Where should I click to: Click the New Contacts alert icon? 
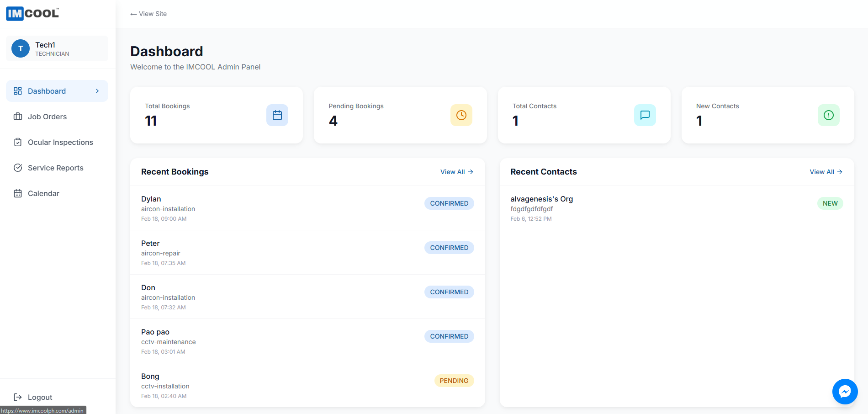pyautogui.click(x=828, y=115)
